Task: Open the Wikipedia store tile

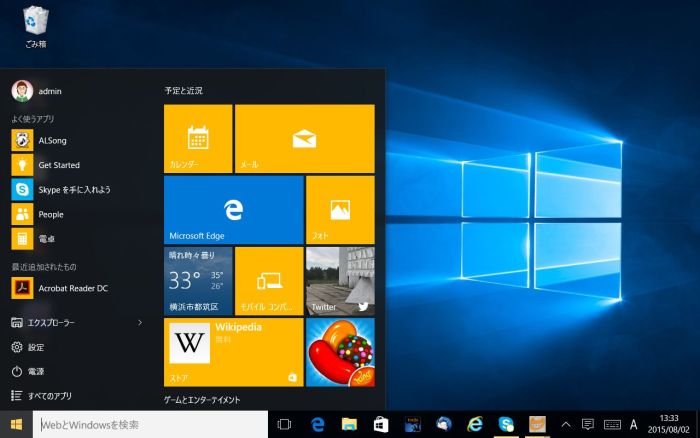Action: 233,352
